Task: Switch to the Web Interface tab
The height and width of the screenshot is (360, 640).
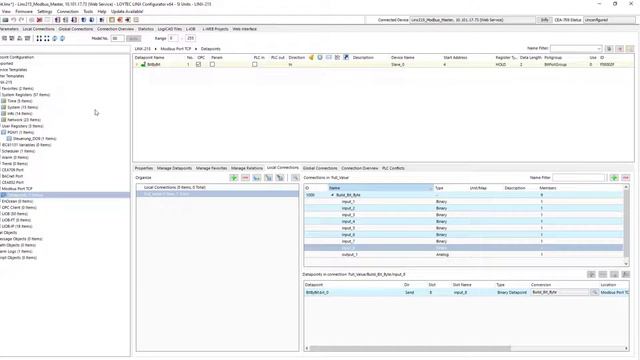Action: (x=244, y=29)
